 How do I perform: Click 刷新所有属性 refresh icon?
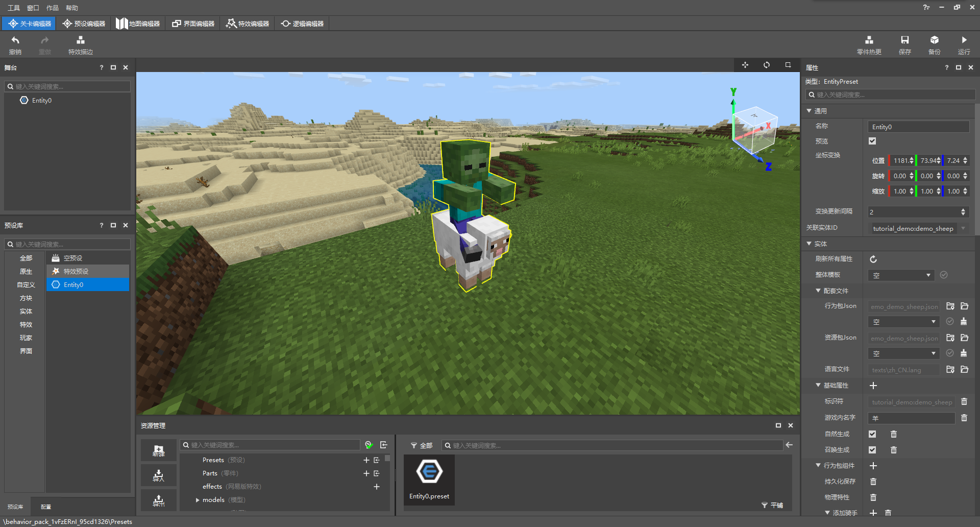(873, 259)
